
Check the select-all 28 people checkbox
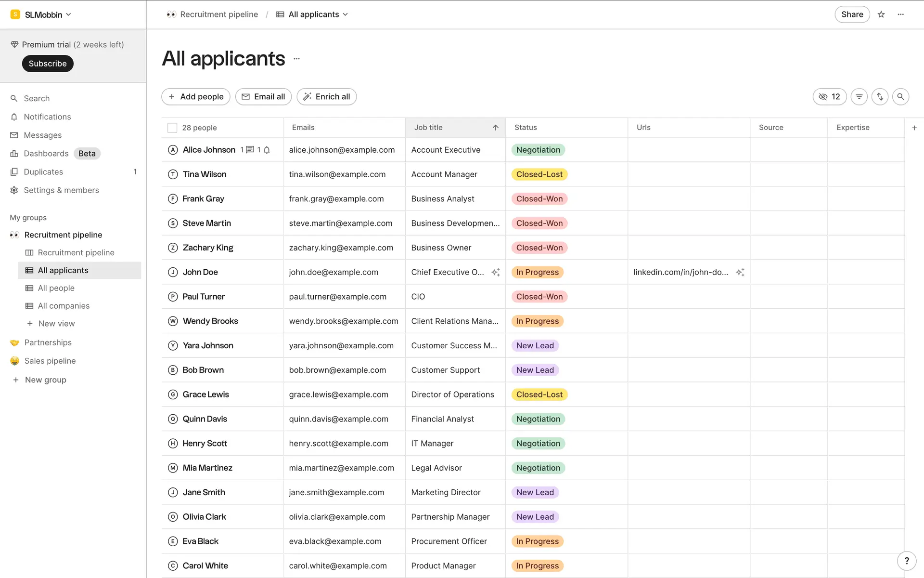click(172, 128)
